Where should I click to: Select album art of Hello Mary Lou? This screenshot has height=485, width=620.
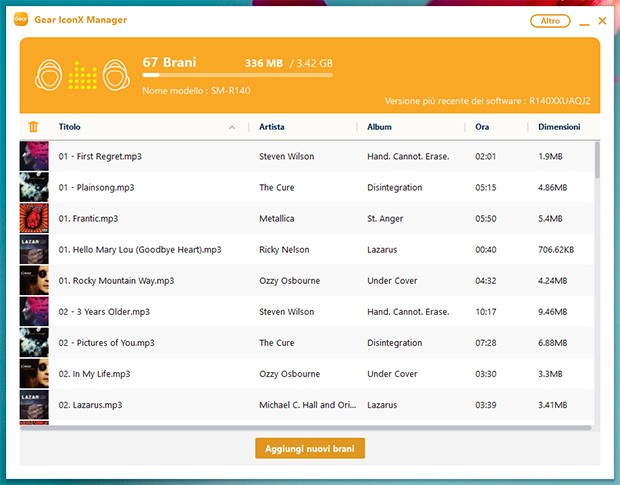click(x=34, y=249)
